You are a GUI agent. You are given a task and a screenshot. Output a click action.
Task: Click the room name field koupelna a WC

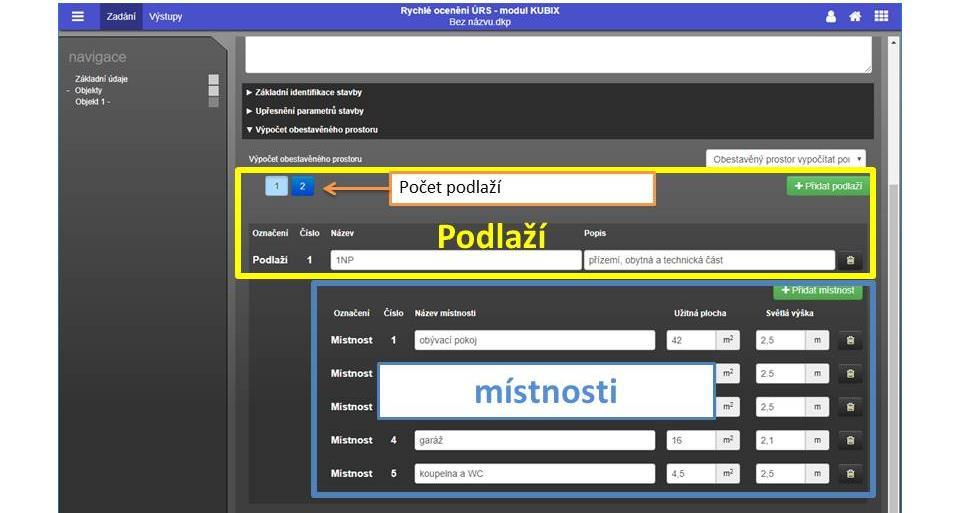point(534,473)
